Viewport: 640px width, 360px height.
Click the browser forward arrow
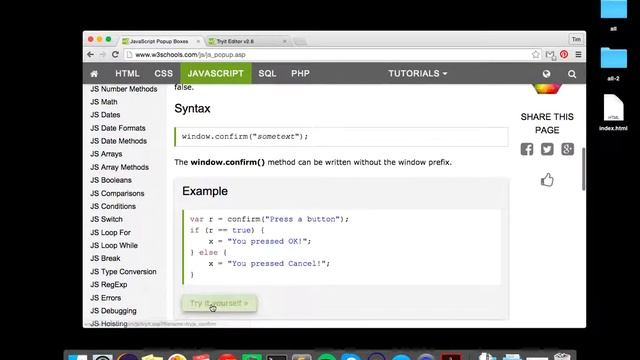(102, 54)
